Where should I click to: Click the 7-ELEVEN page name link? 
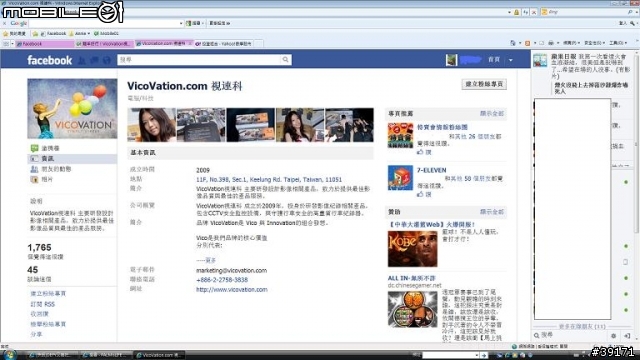[431, 170]
